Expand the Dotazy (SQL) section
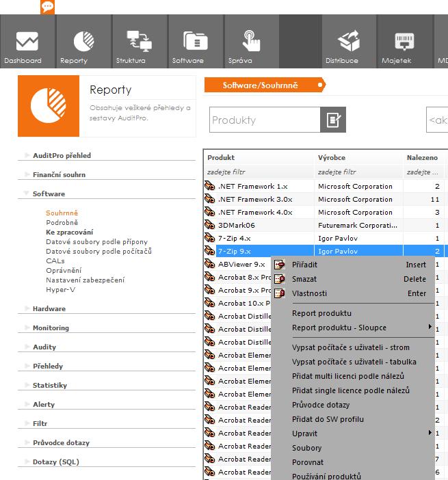 27,462
